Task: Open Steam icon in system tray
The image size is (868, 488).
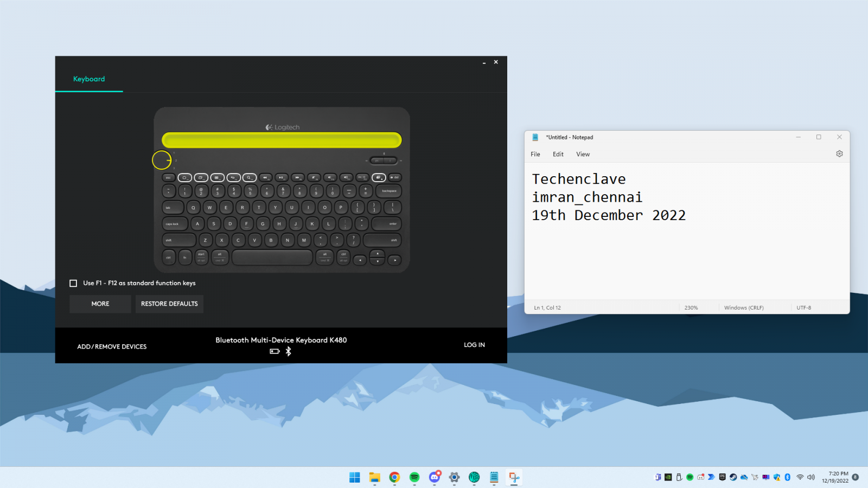Action: pyautogui.click(x=733, y=477)
